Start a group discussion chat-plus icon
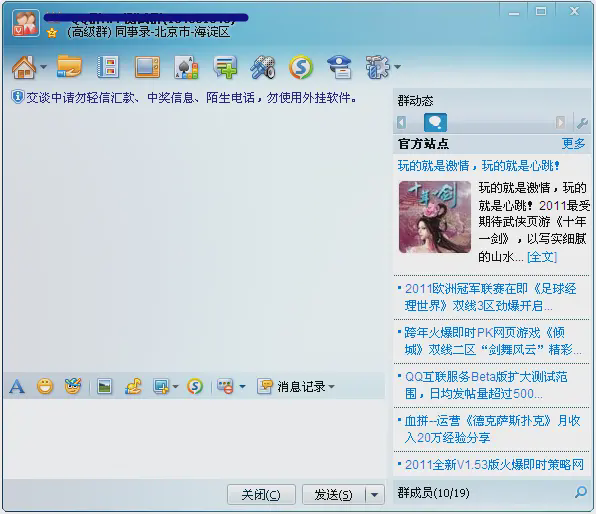 tap(225, 67)
